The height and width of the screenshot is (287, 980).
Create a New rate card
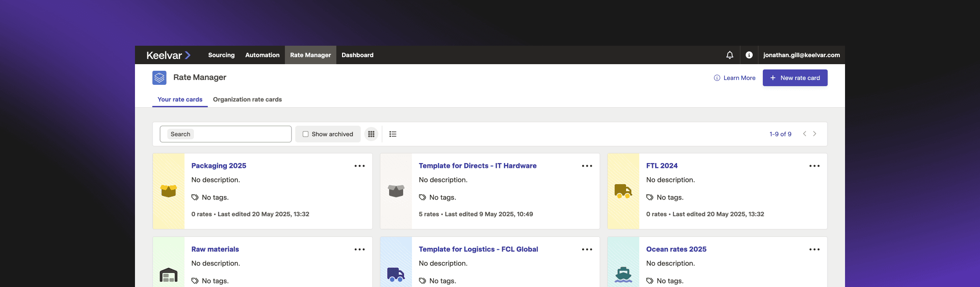click(795, 78)
